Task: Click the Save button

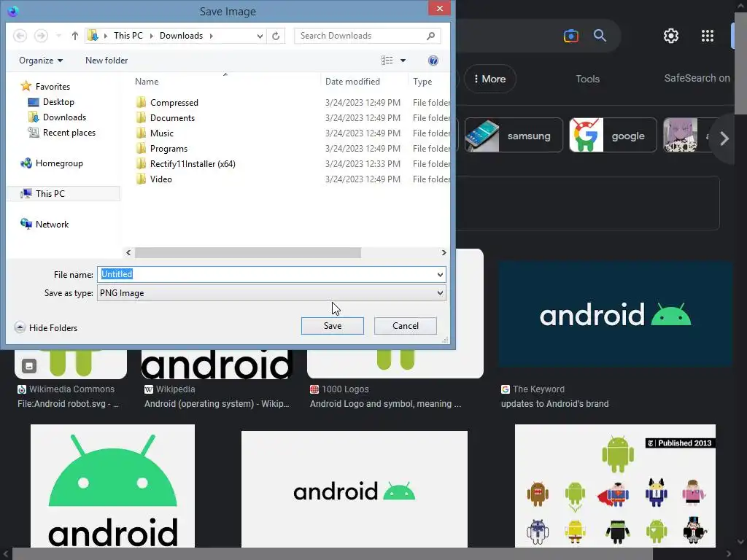Action: pyautogui.click(x=333, y=326)
